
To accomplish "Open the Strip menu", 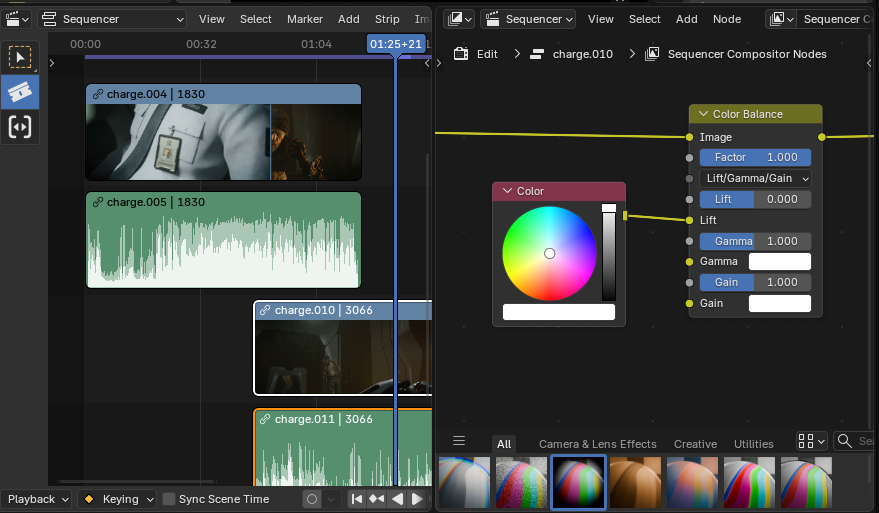I will (x=387, y=19).
